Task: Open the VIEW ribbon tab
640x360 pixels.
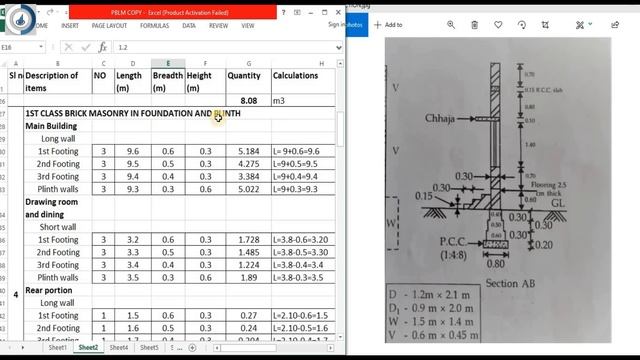Action: (247, 25)
